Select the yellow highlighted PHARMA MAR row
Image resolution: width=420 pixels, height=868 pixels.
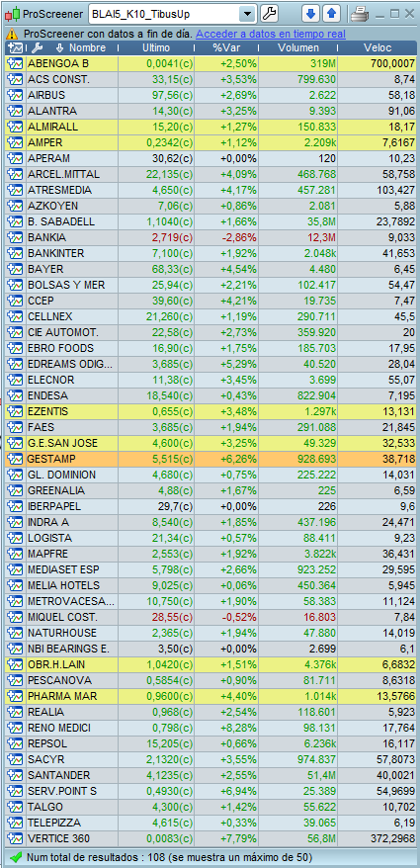tap(210, 696)
